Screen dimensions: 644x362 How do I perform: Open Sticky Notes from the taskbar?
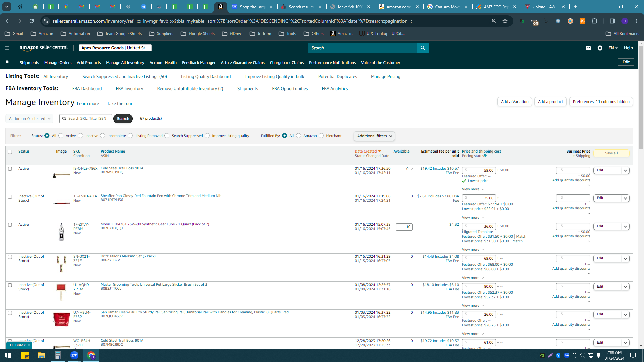25,355
